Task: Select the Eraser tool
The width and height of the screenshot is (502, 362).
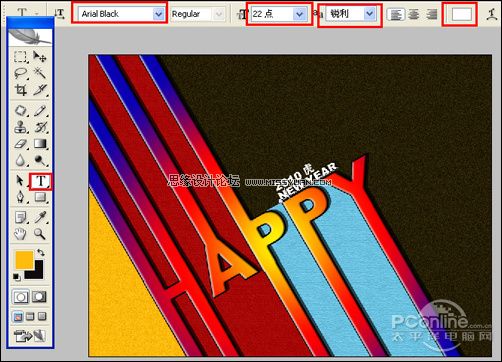Action: pyautogui.click(x=20, y=144)
